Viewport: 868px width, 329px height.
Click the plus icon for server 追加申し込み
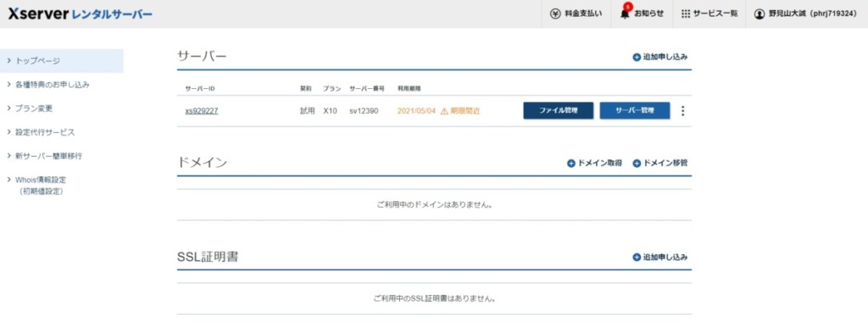[637, 57]
